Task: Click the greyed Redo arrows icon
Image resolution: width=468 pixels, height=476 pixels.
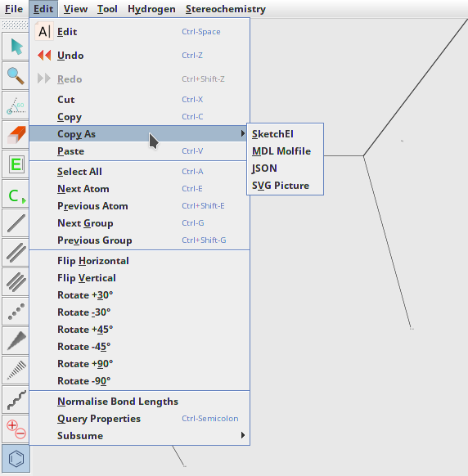Action: [x=44, y=79]
